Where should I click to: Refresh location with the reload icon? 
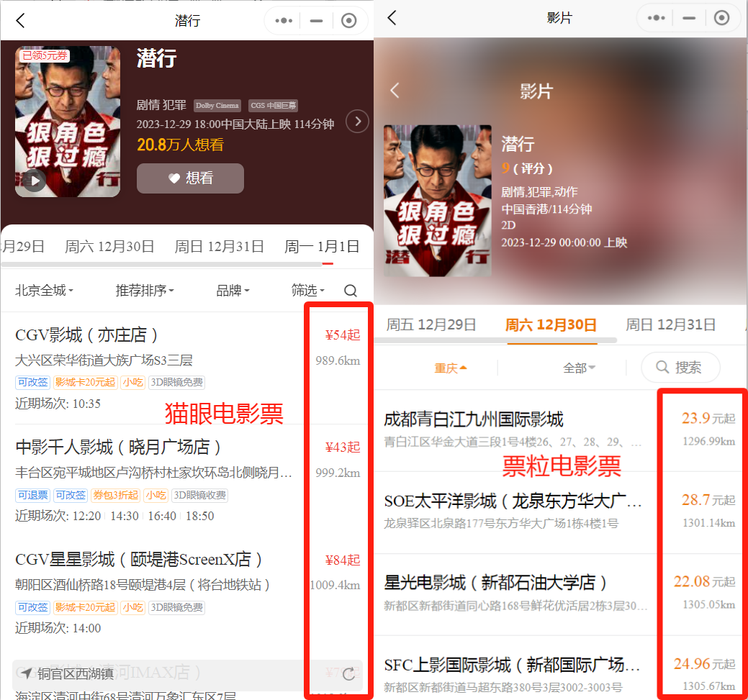348,674
